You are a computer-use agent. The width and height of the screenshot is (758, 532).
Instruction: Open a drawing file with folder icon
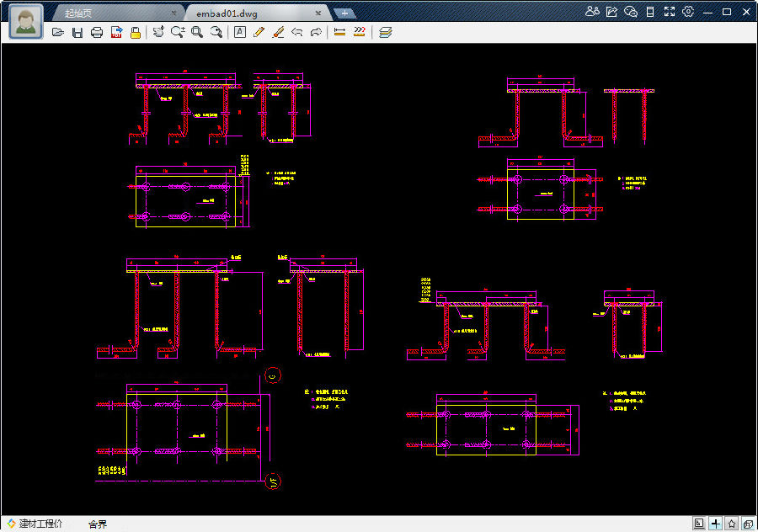pos(58,32)
